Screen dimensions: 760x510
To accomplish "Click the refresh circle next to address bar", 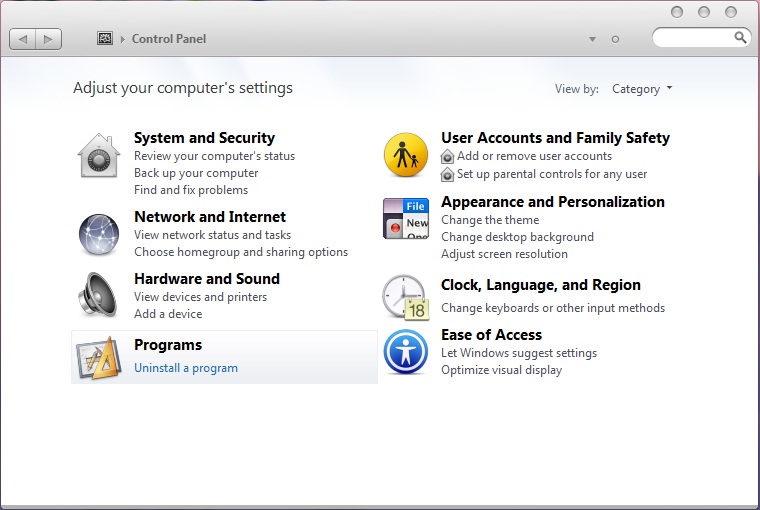I will pos(616,39).
